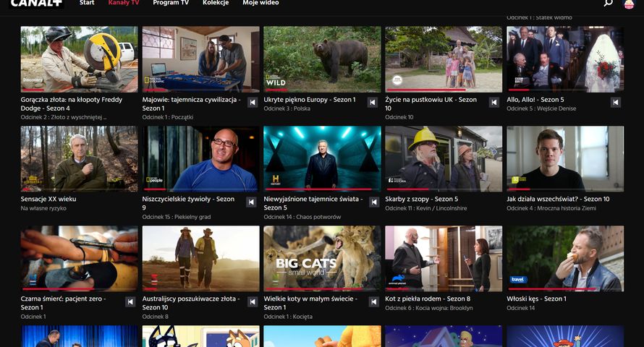Click progress bar on Skarby z szopy thumbnail
This screenshot has width=644, height=347.
point(444,189)
